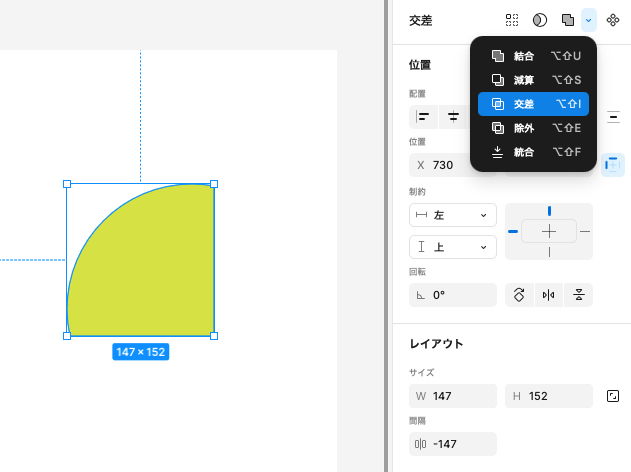Align selection to horizontal center
This screenshot has height=472, width=631.
coord(453,117)
